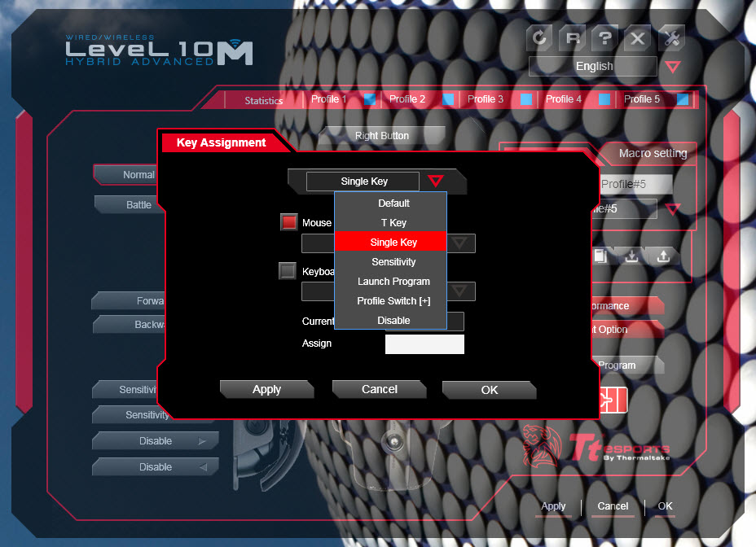756x547 pixels.
Task: Pick the blue color swatch for Profile 1
Action: [x=370, y=99]
